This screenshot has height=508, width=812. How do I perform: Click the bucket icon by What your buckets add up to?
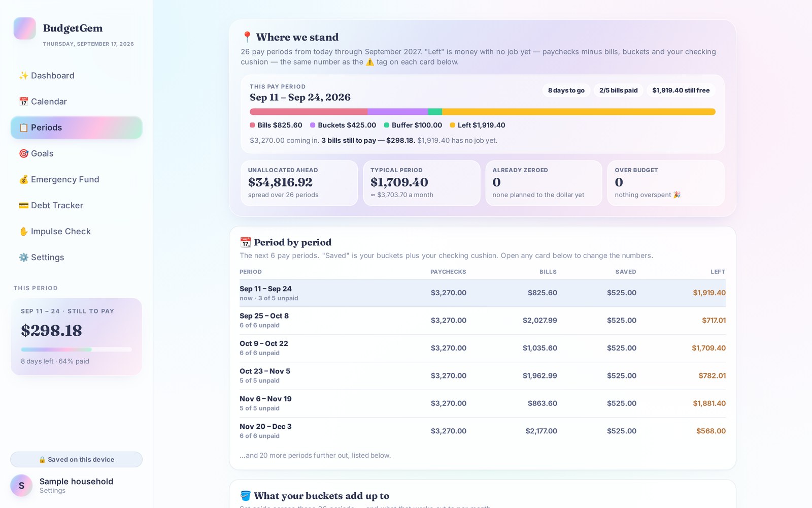(245, 496)
